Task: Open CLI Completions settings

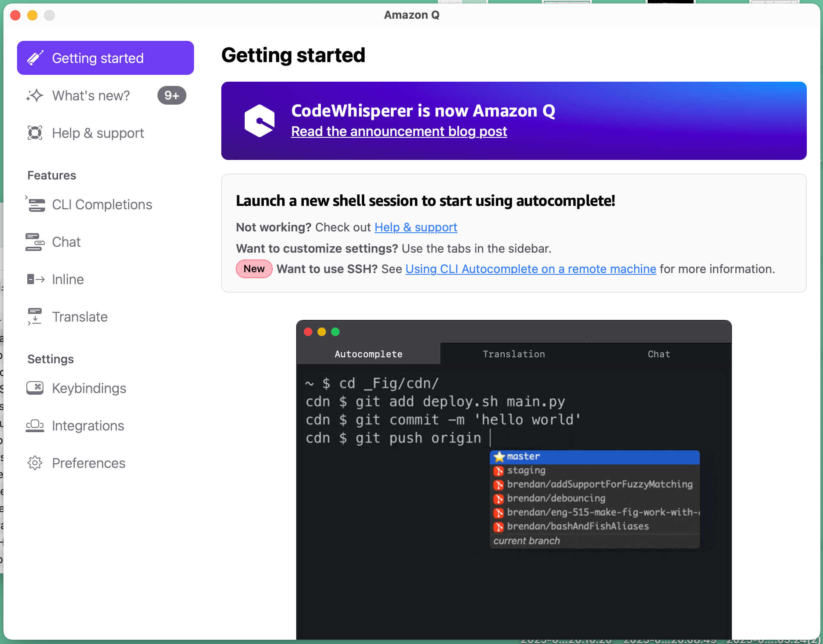Action: point(106,204)
